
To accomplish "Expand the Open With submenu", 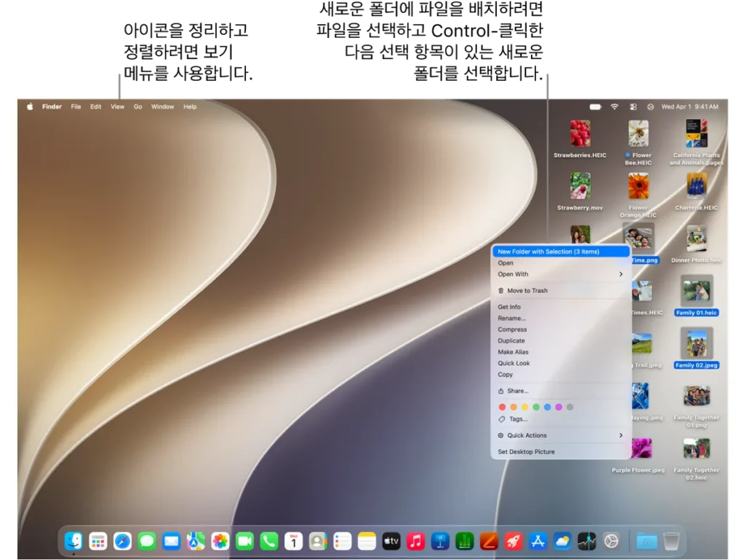I will (x=561, y=274).
